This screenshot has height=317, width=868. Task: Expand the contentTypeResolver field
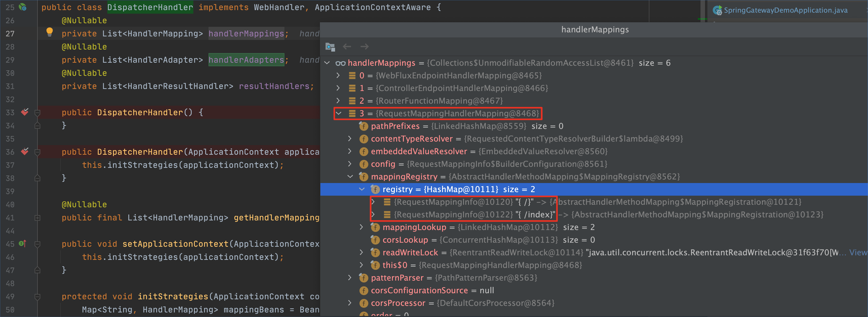350,139
